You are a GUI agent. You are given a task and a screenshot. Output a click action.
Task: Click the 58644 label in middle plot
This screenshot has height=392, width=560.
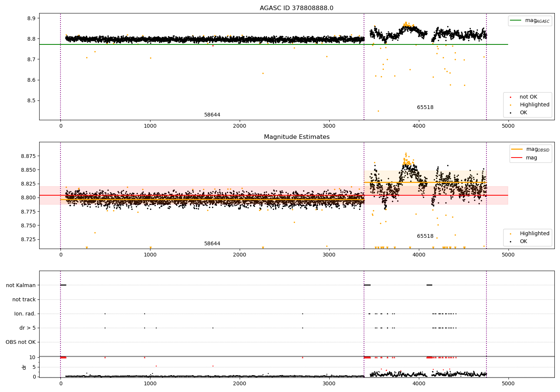tap(212, 244)
